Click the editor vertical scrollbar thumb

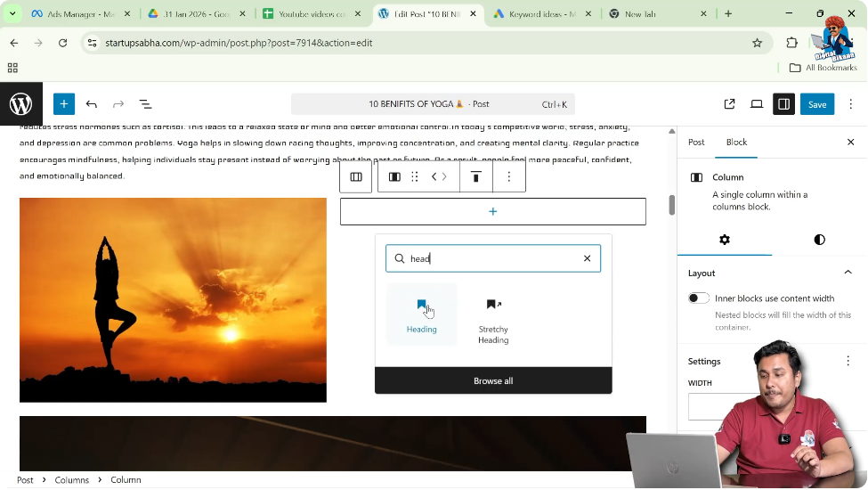pyautogui.click(x=671, y=205)
